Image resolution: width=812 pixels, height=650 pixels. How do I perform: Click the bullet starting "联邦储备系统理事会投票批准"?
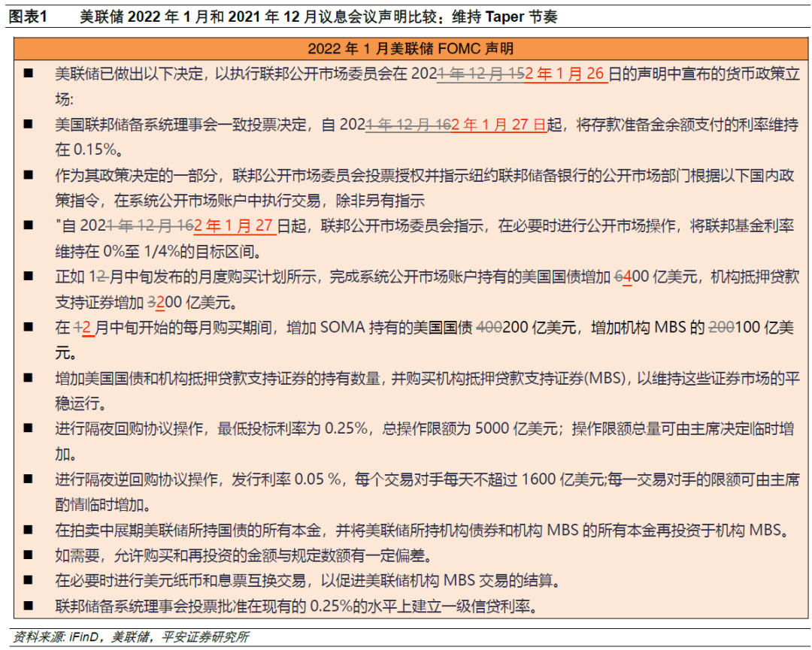pos(297,606)
